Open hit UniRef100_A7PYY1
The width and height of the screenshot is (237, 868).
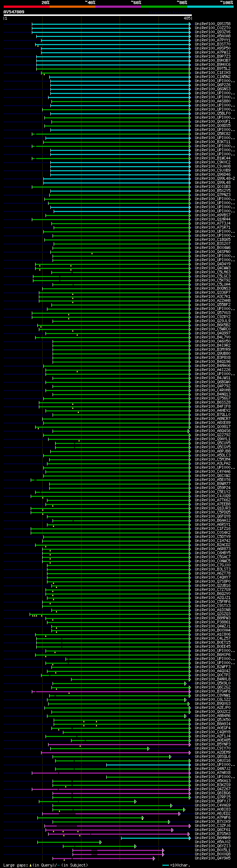[x=213, y=40]
